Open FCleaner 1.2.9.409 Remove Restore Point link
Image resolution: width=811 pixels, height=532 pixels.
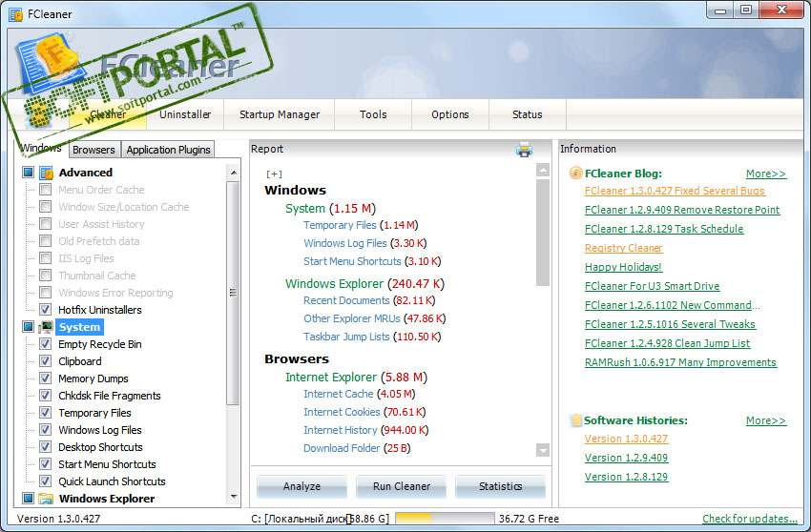tap(681, 210)
